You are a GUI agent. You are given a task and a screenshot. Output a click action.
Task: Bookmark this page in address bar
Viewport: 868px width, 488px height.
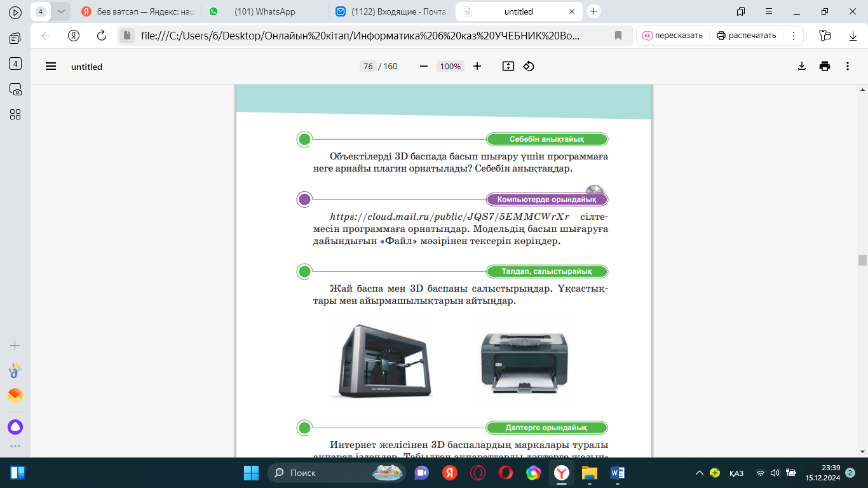tap(618, 36)
